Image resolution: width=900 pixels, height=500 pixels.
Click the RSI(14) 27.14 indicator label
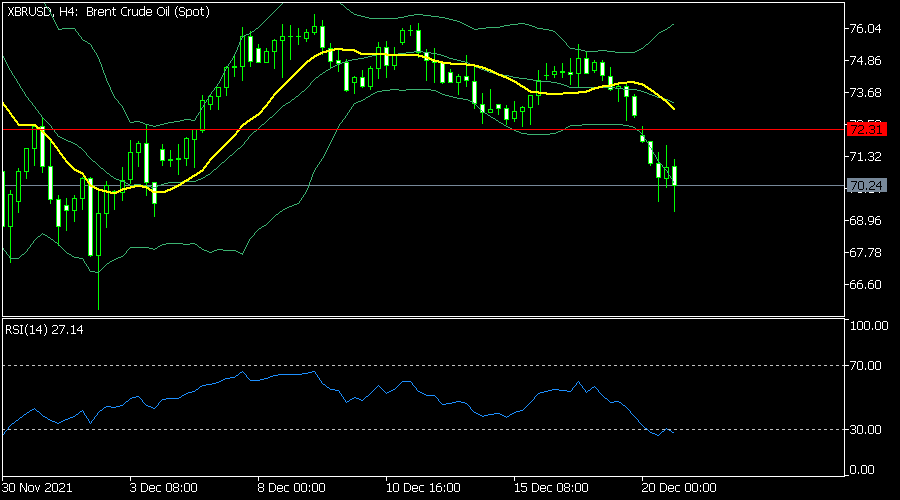(44, 330)
